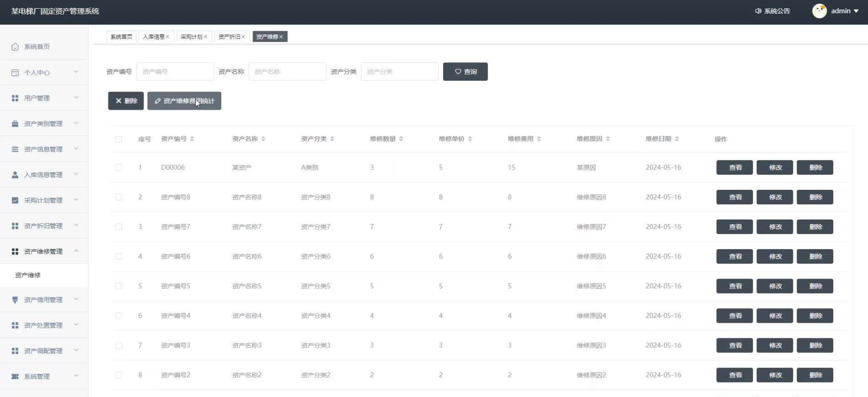Click the bulk 删除 button above table
This screenshot has height=397, width=868.
click(x=126, y=101)
